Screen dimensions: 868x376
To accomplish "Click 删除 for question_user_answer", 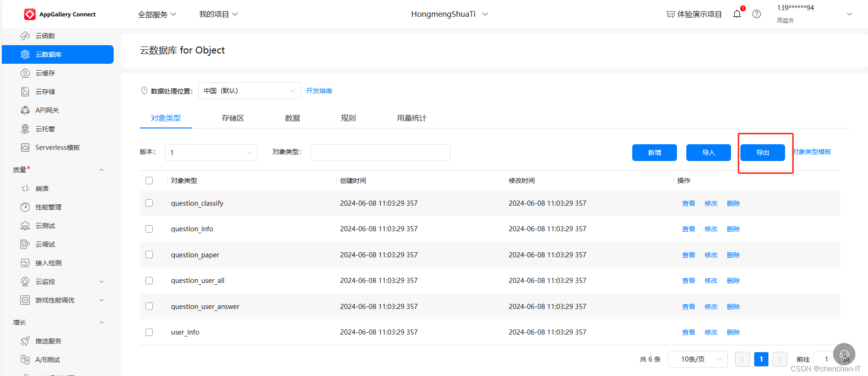I will coord(733,307).
